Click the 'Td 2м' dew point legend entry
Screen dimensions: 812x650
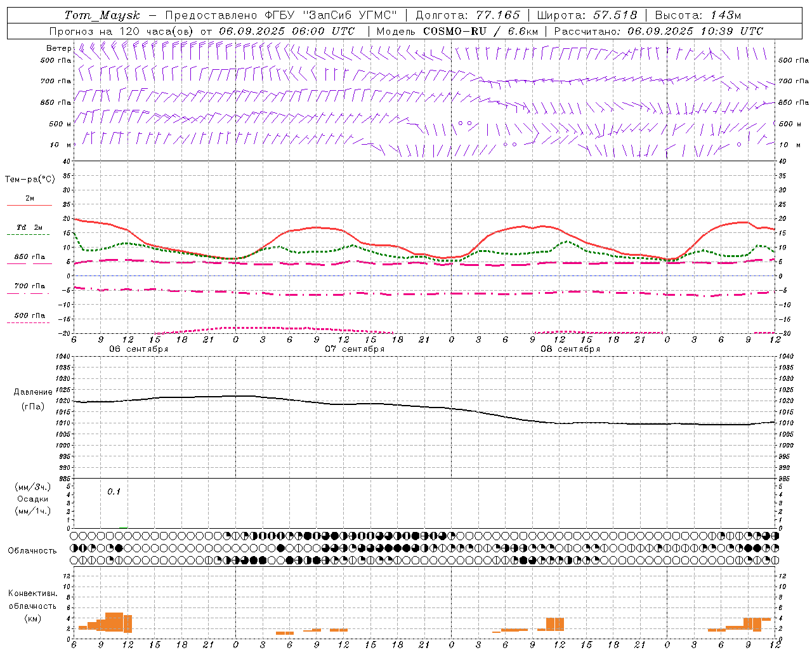tap(30, 227)
